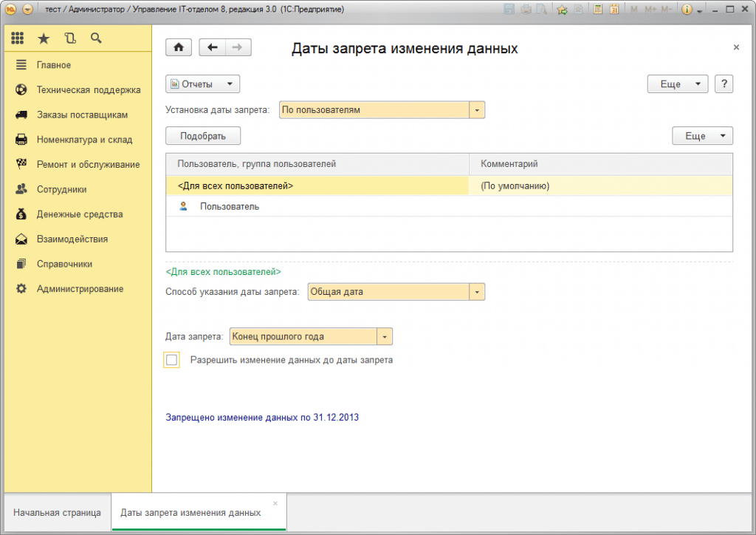
Task: Open Help with the question mark button
Action: pyautogui.click(x=724, y=84)
